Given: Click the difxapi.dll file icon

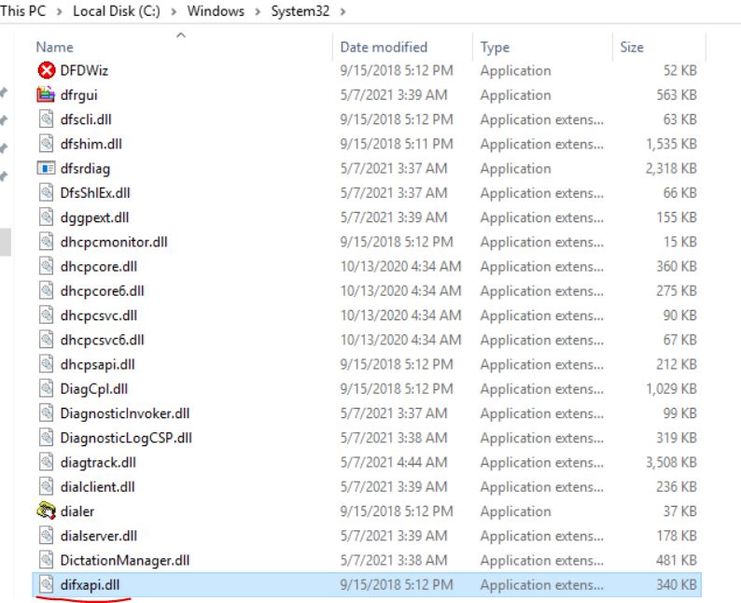Looking at the screenshot, I should (x=46, y=585).
